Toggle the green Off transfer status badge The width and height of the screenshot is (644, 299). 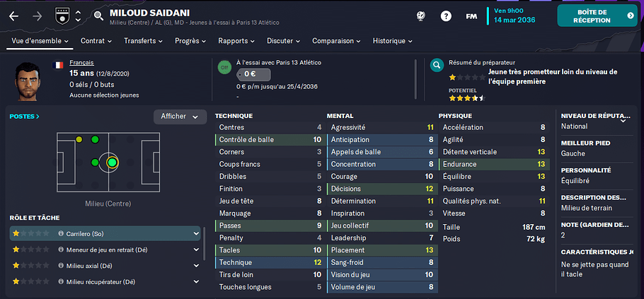click(224, 67)
